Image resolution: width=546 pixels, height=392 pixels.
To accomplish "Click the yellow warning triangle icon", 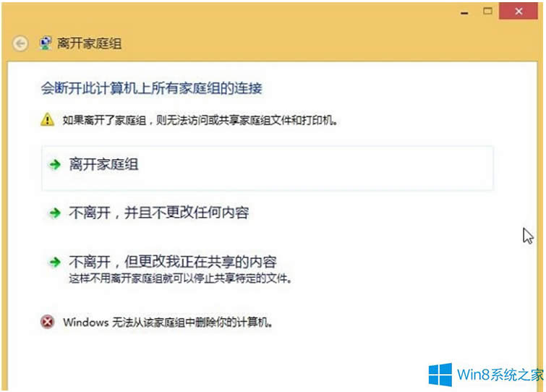I will pos(47,119).
